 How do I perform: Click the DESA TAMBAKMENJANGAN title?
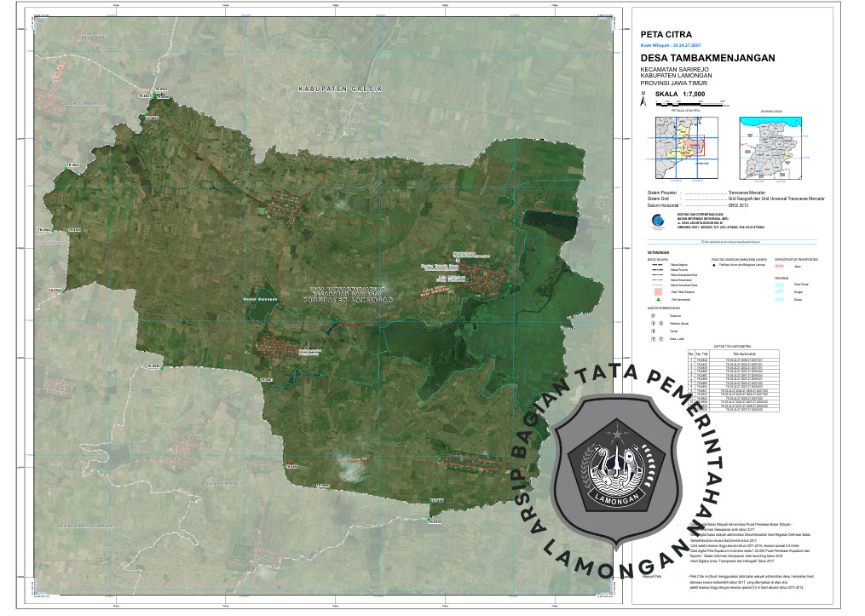706,57
